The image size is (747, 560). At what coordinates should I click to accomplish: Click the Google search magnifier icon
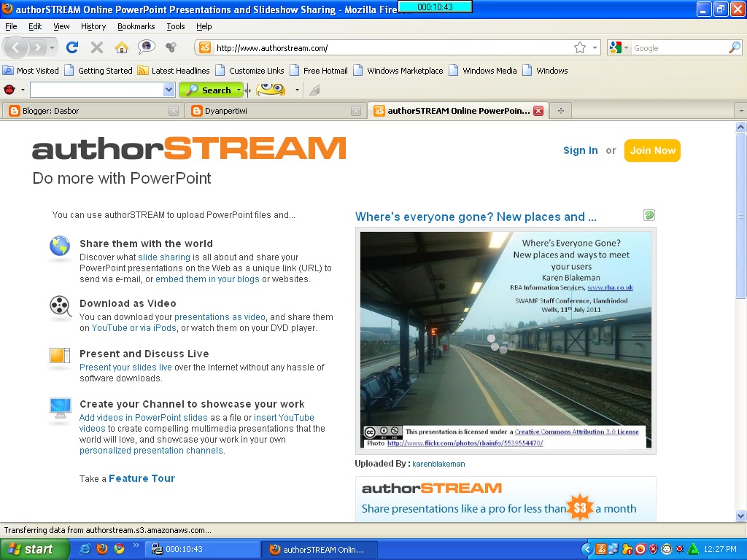(735, 47)
